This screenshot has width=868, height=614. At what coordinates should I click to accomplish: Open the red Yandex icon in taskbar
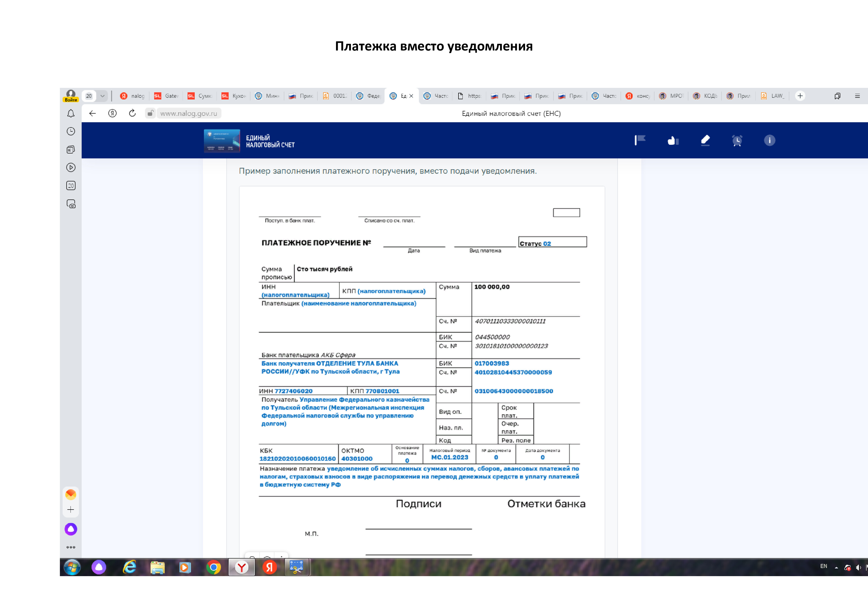point(269,567)
